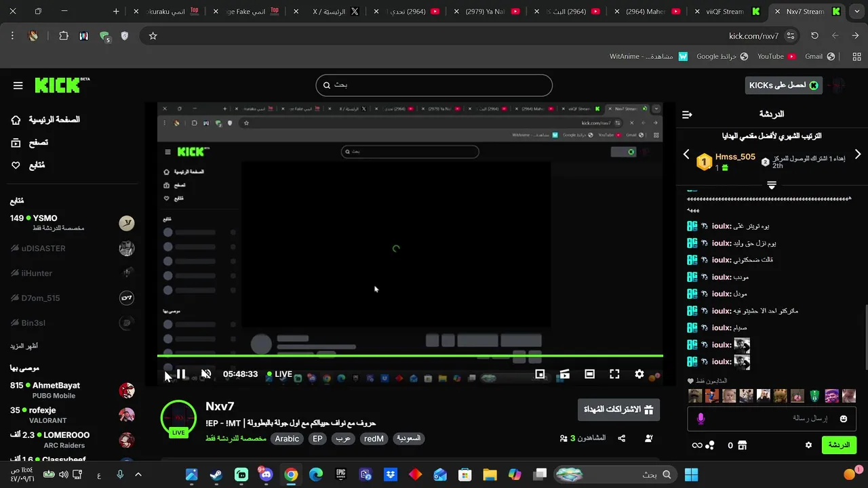Collapse the chat panel
The width and height of the screenshot is (868, 488).
point(687,115)
